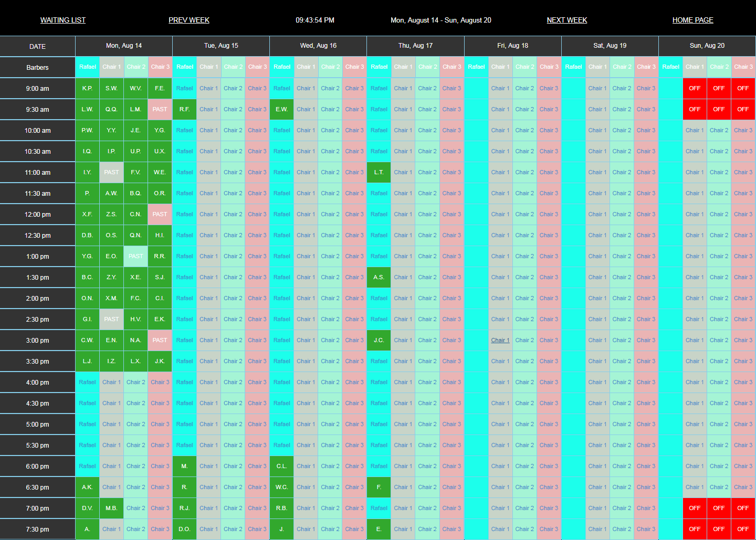The height and width of the screenshot is (540, 756).
Task: Click Sunday 9:00 am first OFF cell
Action: click(695, 88)
